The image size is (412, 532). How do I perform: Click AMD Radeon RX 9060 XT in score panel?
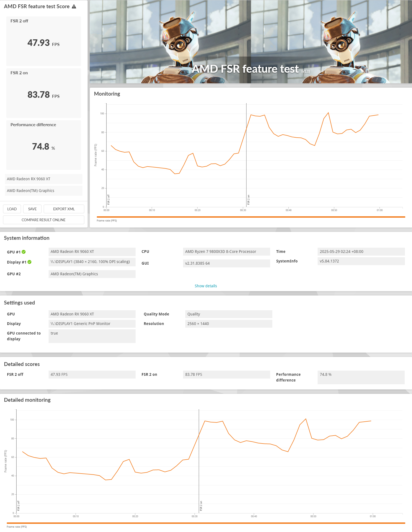click(x=44, y=179)
